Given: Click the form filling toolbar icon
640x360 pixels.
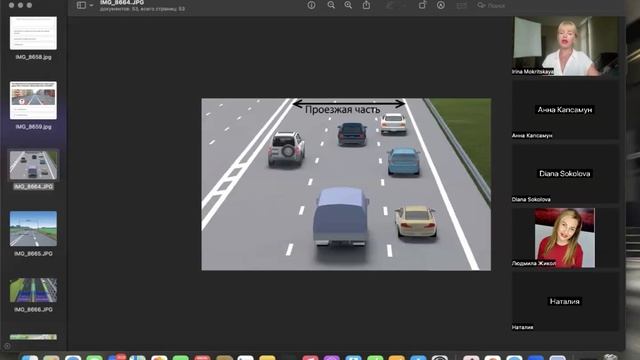Looking at the screenshot, I should [461, 5].
